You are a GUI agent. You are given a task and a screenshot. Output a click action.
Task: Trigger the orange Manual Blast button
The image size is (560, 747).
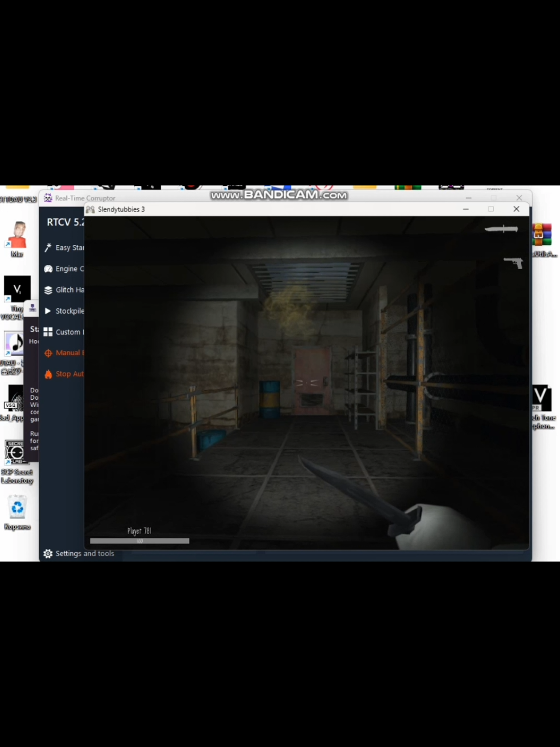tap(63, 353)
